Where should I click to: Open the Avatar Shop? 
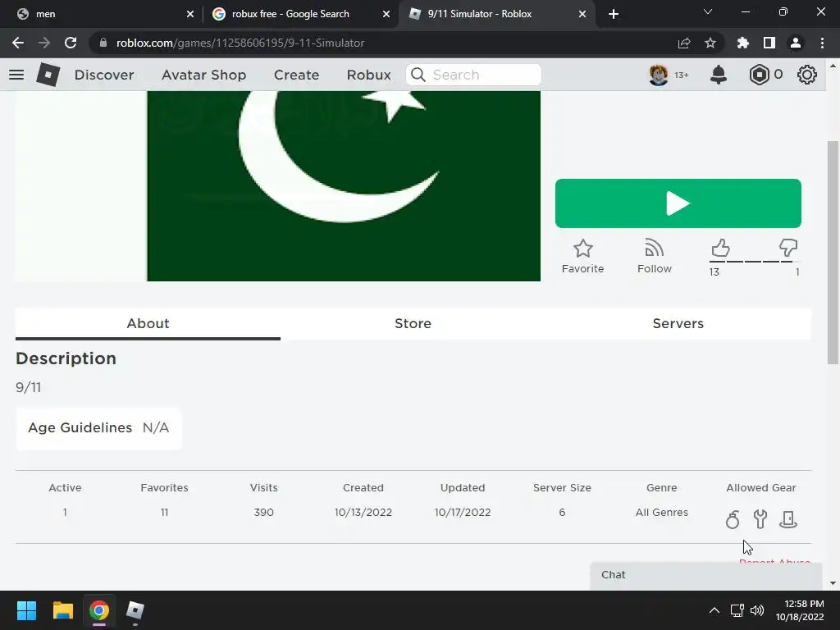pyautogui.click(x=204, y=75)
